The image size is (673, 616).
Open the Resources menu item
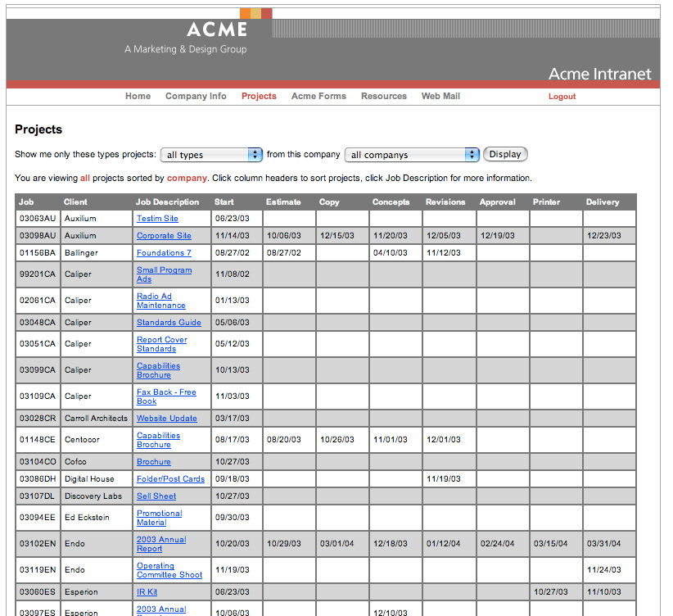coord(383,97)
